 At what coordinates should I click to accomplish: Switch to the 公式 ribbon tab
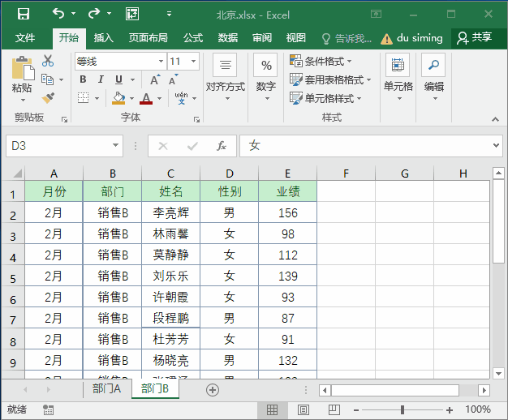click(x=193, y=38)
